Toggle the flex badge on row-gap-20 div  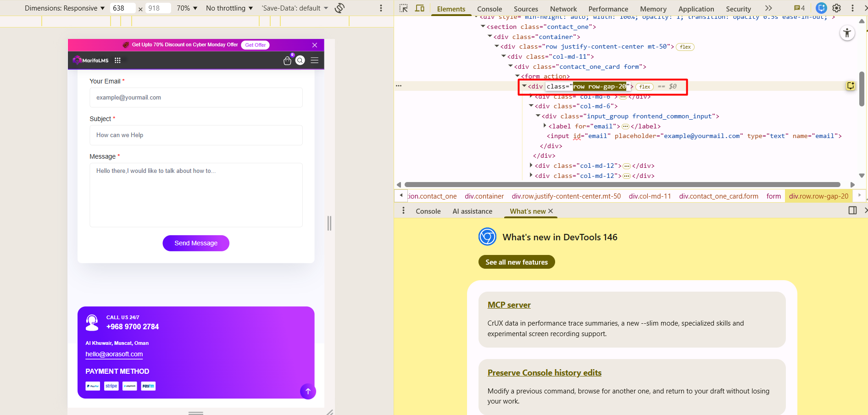click(x=645, y=87)
